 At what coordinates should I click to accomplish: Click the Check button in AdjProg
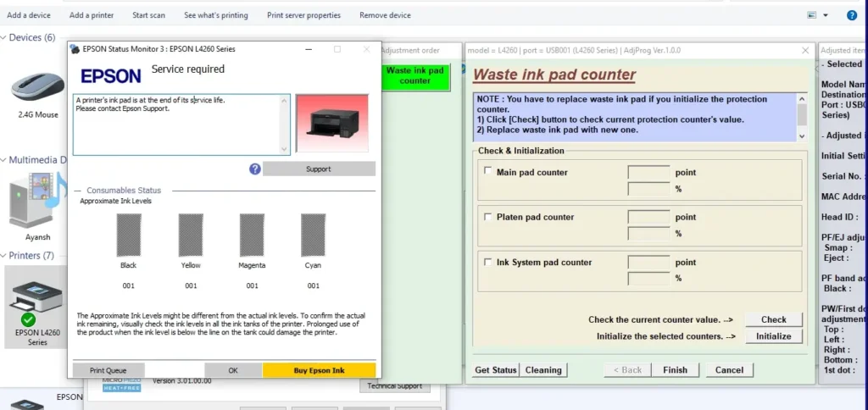click(773, 319)
